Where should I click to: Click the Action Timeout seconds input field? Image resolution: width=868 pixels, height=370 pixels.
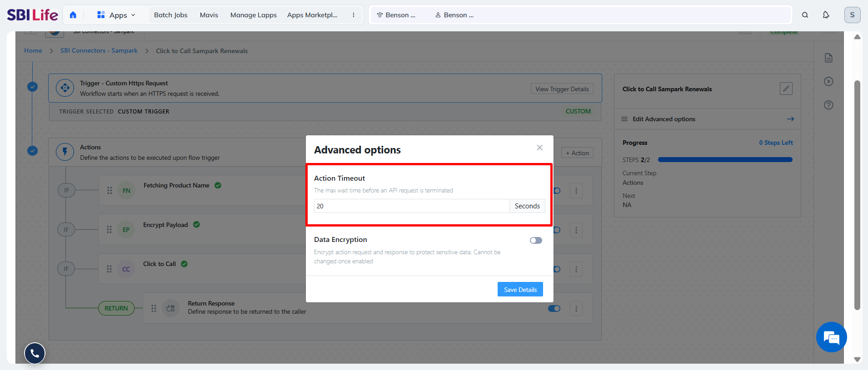point(411,206)
